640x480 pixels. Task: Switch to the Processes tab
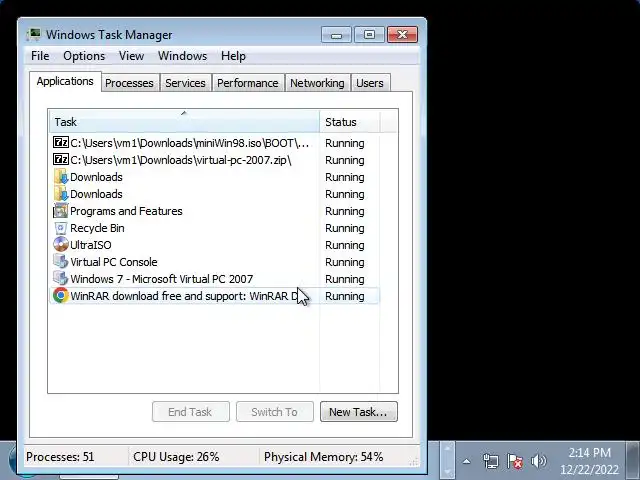click(129, 83)
